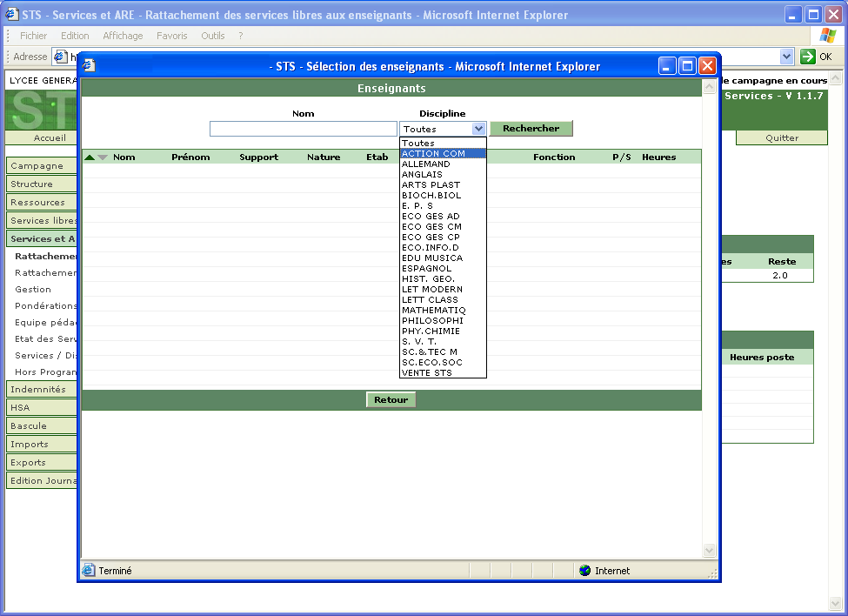Sort ascending with green up arrow
The height and width of the screenshot is (616, 848).
click(90, 157)
